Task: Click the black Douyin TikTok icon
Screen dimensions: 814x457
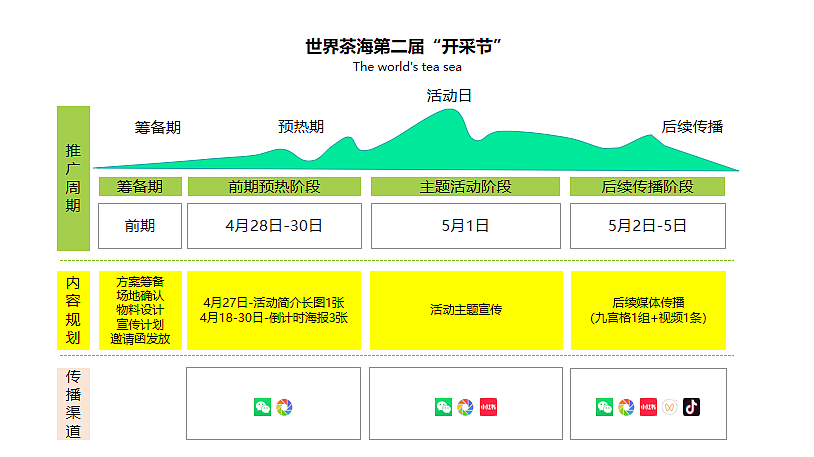Action: point(691,407)
